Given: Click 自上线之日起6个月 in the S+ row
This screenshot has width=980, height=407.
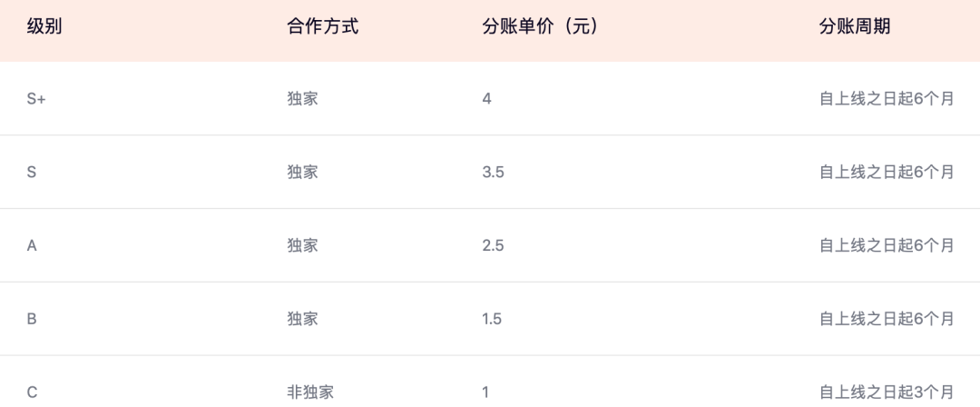Looking at the screenshot, I should [x=886, y=98].
